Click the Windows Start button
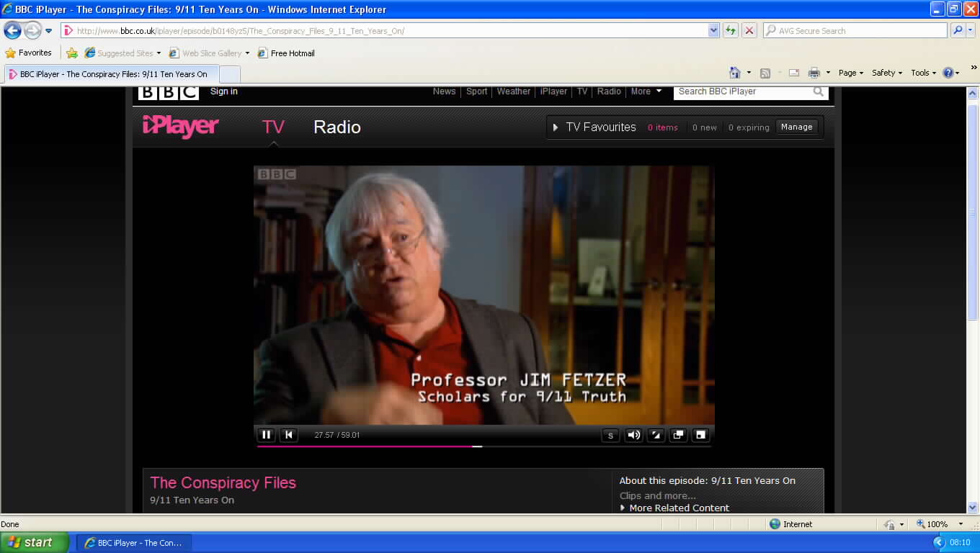 click(x=35, y=542)
